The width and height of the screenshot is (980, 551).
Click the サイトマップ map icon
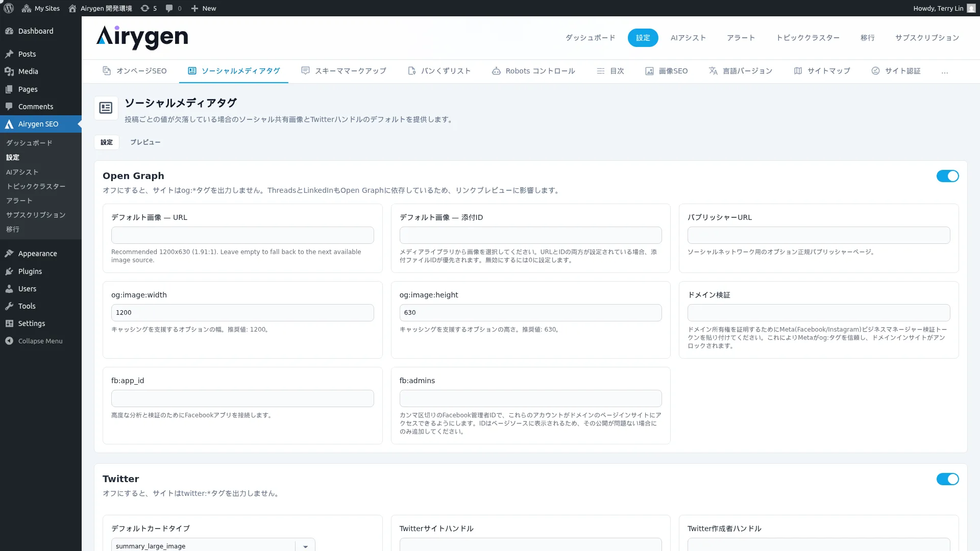(798, 71)
